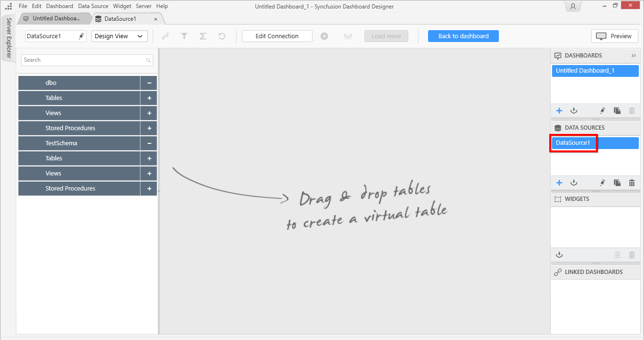Screen dimensions: 644x340
Task: Click the schema Search input field
Action: [x=84, y=60]
